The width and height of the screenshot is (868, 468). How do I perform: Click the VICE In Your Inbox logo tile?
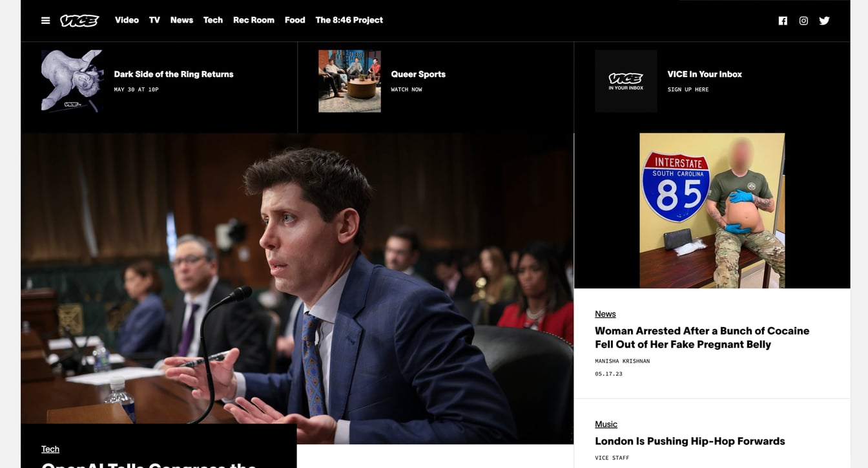pos(625,81)
